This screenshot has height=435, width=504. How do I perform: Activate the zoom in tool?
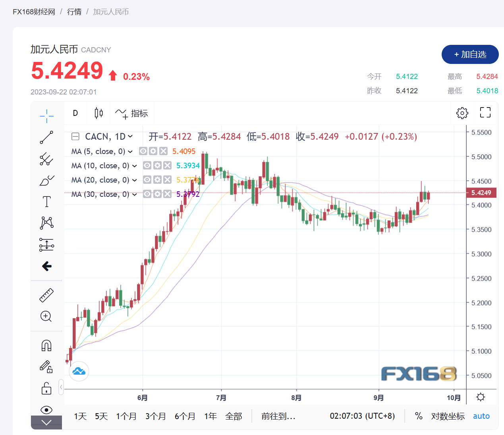pyautogui.click(x=46, y=316)
